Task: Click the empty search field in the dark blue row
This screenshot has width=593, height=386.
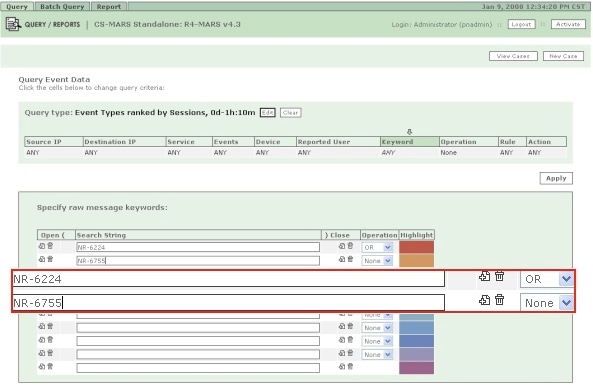Action: point(198,341)
